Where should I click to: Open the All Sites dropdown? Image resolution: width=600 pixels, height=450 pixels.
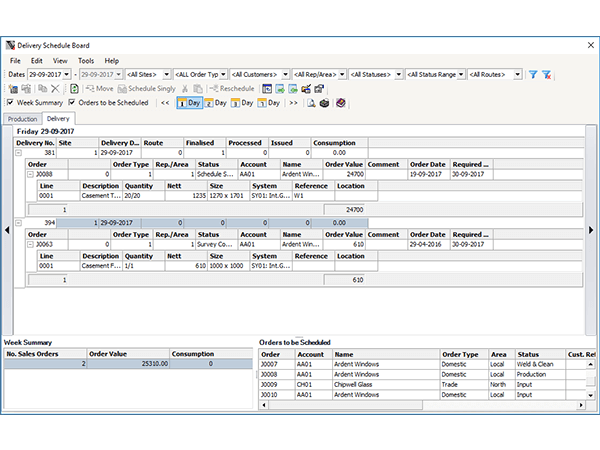(165, 74)
